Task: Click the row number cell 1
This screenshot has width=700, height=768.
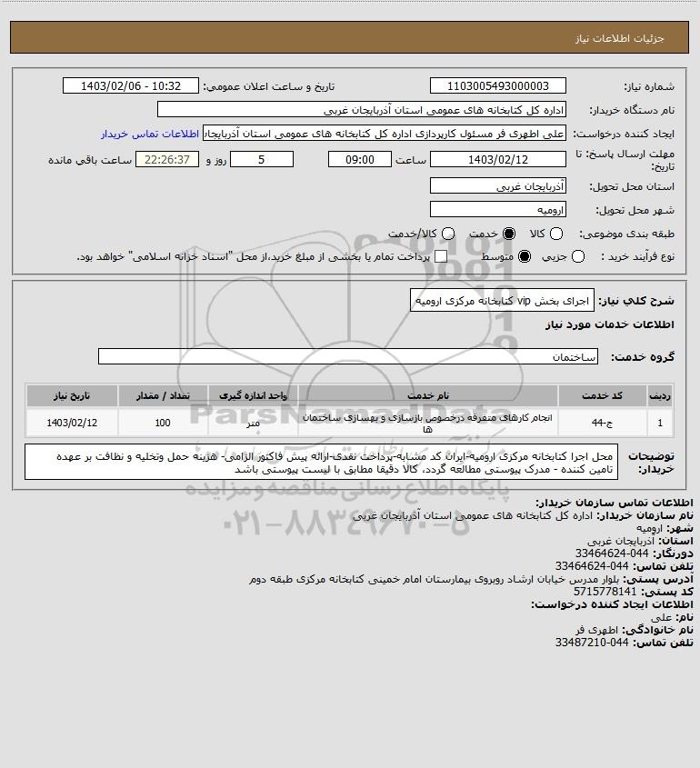Action: [660, 423]
